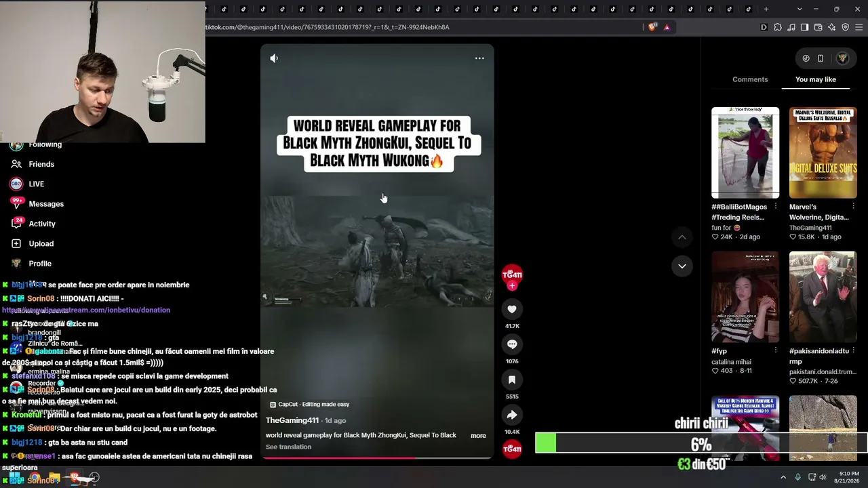Go to the previous video
The width and height of the screenshot is (868, 488).
(x=682, y=237)
